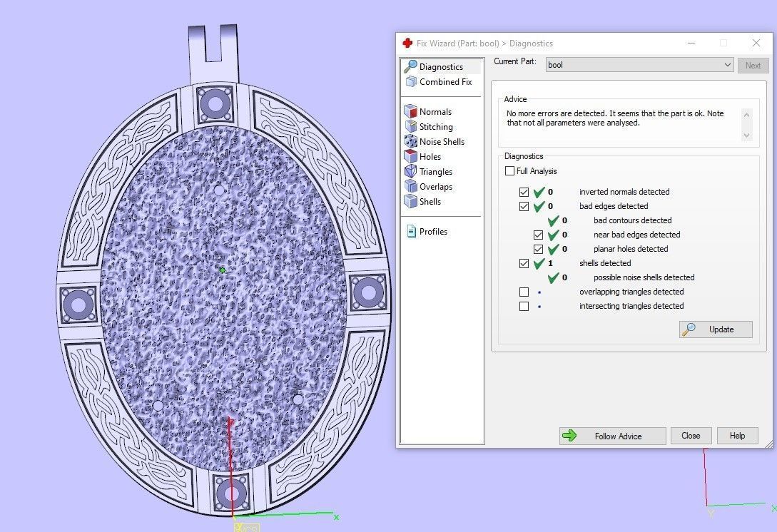Image resolution: width=777 pixels, height=532 pixels.
Task: Minimize the Fix Wizard window
Action: point(691,43)
